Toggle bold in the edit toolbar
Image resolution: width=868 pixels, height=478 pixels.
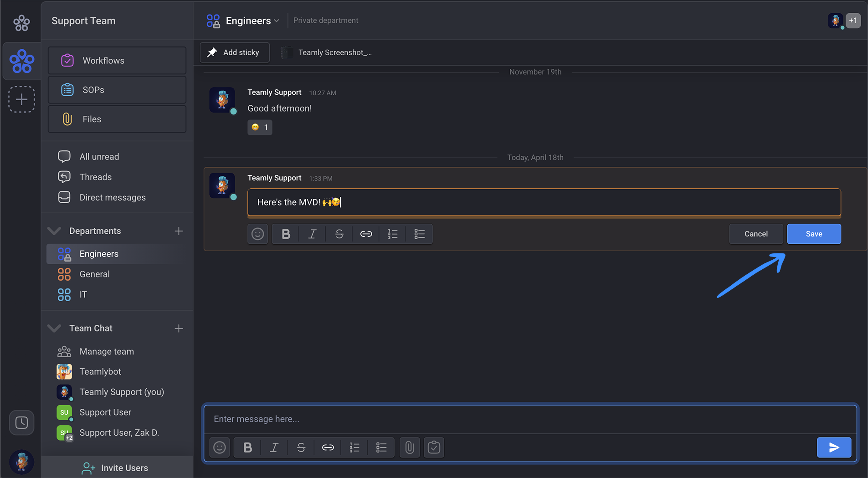coord(286,234)
